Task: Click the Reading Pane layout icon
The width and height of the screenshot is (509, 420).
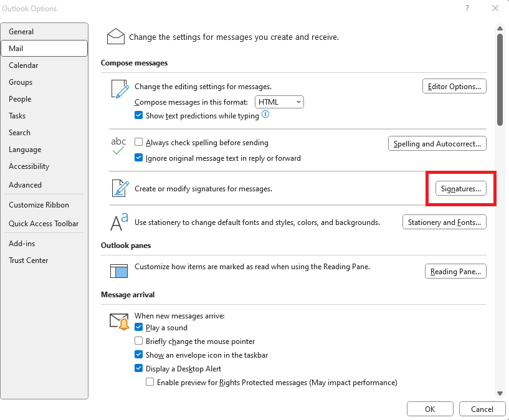Action: 119,271
